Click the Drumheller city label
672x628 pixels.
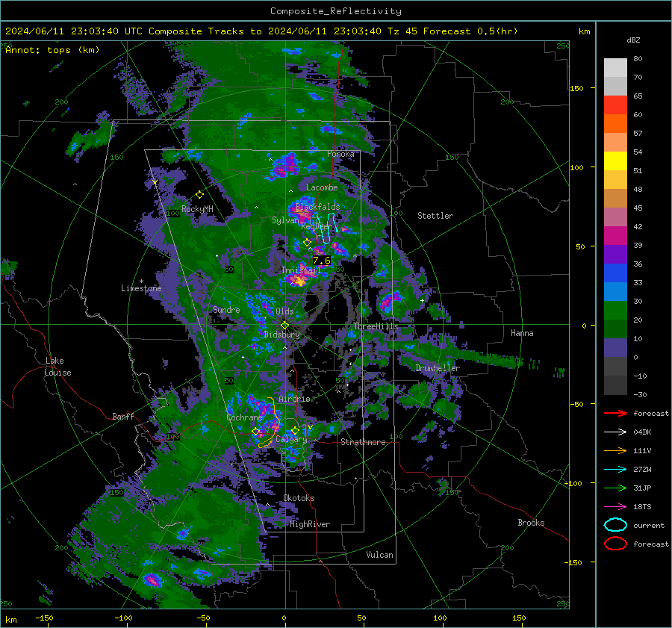[x=438, y=368]
